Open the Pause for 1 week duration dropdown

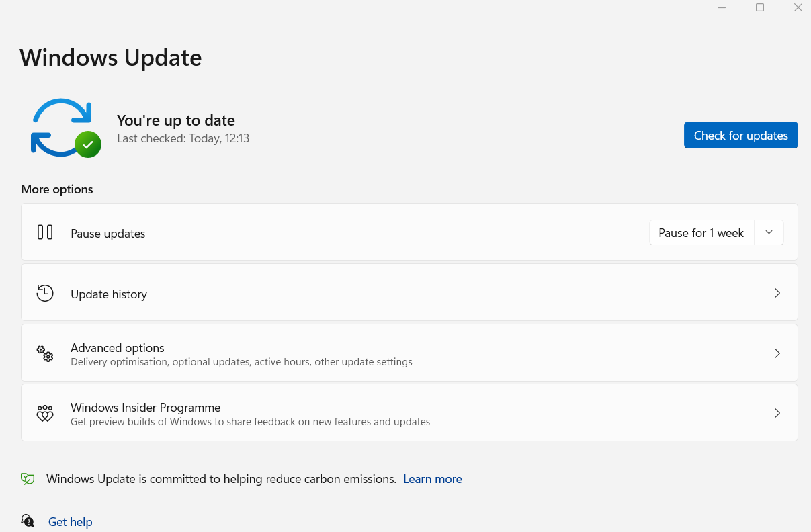pyautogui.click(x=769, y=232)
